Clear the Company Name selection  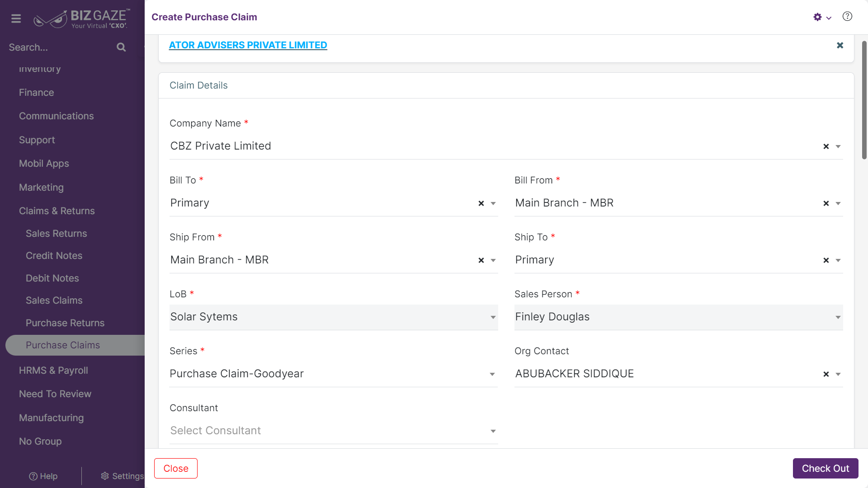(x=826, y=146)
